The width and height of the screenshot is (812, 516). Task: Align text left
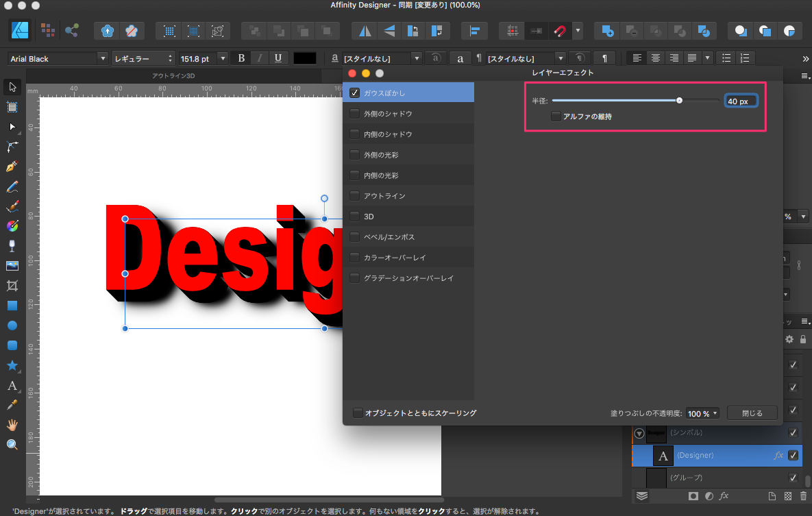(x=637, y=58)
